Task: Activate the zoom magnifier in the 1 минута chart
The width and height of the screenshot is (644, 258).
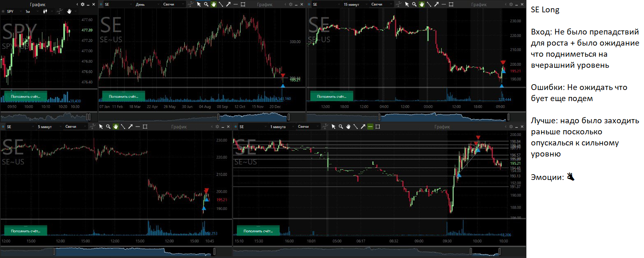Action: click(x=341, y=127)
